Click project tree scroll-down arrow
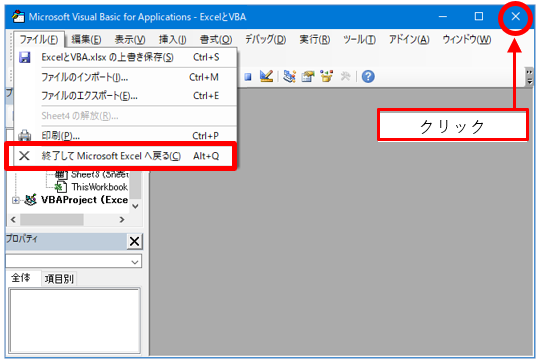544x363 pixels. [x=136, y=206]
